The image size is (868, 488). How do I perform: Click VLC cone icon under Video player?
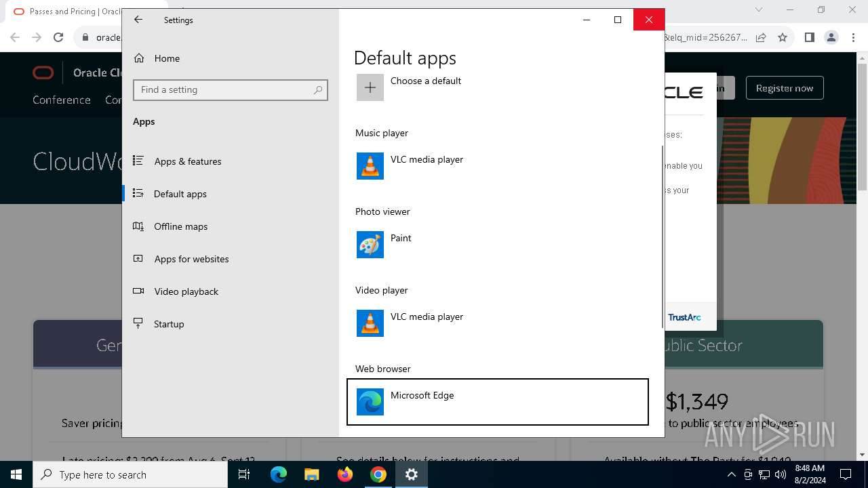click(x=370, y=323)
